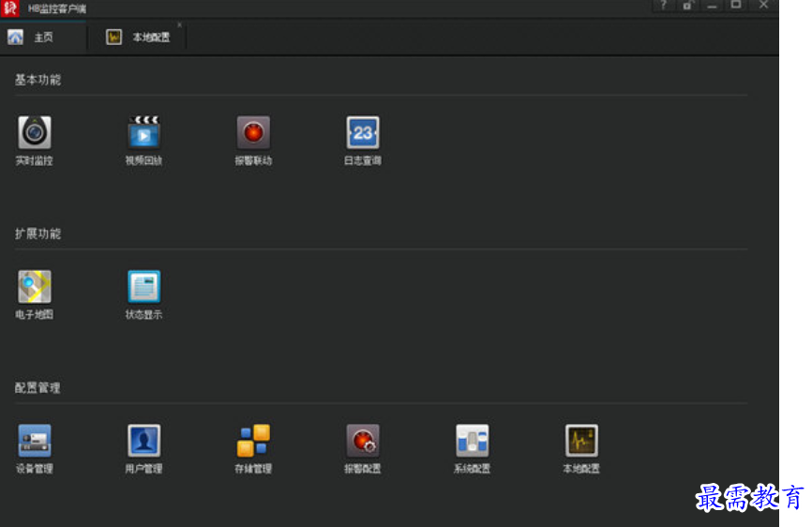Click 本地配置 icon under 配置管理
Image resolution: width=812 pixels, height=527 pixels.
click(581, 441)
